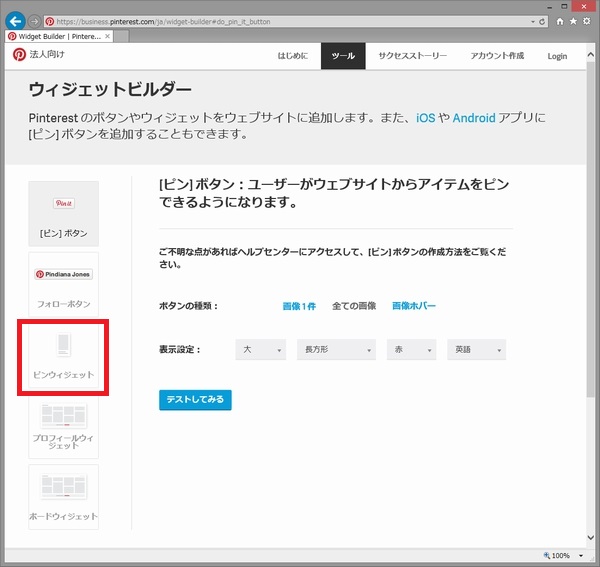Click the テストしてみる button
The image size is (600, 567).
(x=195, y=400)
